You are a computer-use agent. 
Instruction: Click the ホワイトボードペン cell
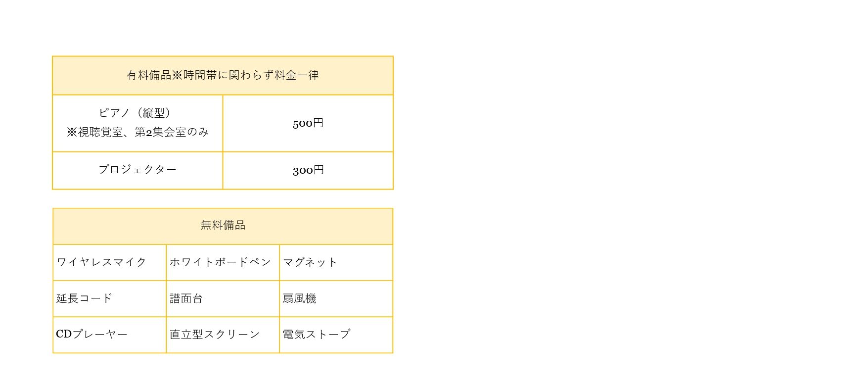(223, 262)
